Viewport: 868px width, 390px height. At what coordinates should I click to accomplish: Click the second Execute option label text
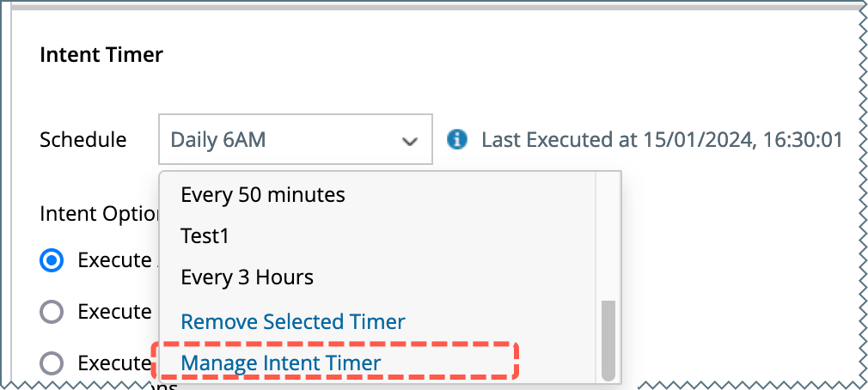click(114, 312)
